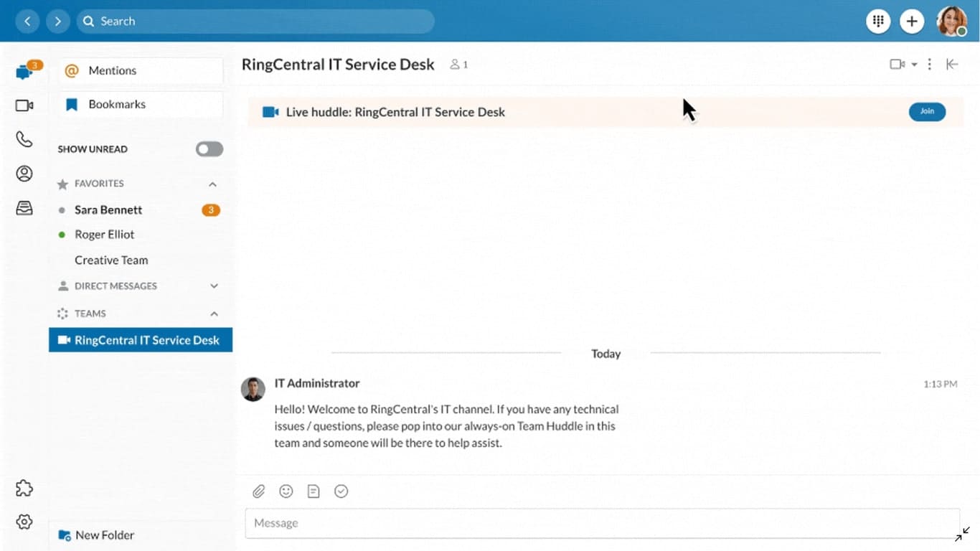Image resolution: width=980 pixels, height=551 pixels.
Task: Click the 1:13 PM message timestamp
Action: coord(941,385)
